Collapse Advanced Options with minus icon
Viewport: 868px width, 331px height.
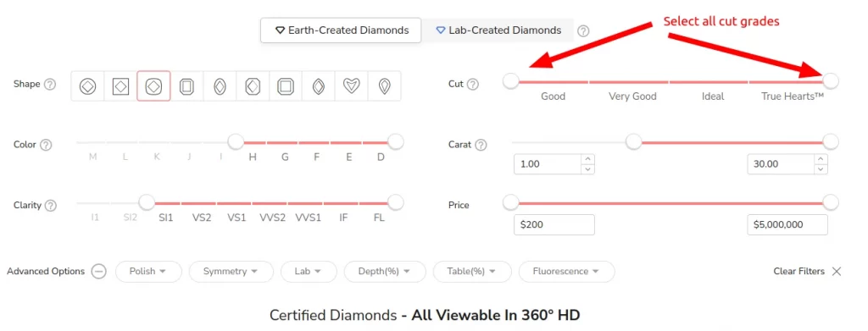pos(98,272)
